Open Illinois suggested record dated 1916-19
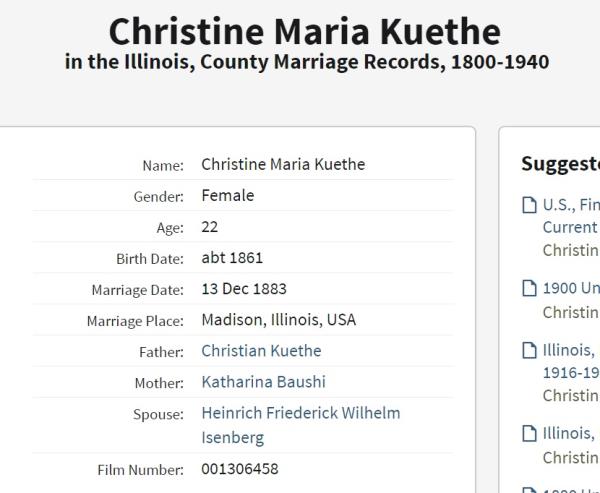600x493 pixels. point(570,361)
